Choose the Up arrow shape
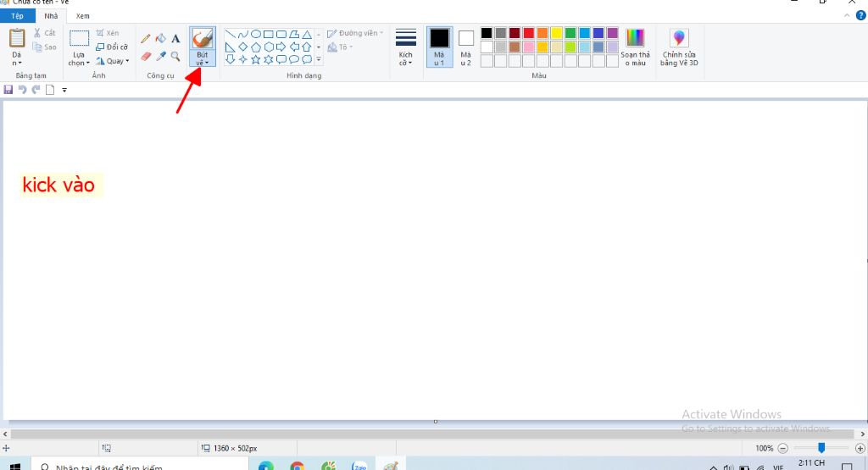This screenshot has height=470, width=868. (x=307, y=47)
